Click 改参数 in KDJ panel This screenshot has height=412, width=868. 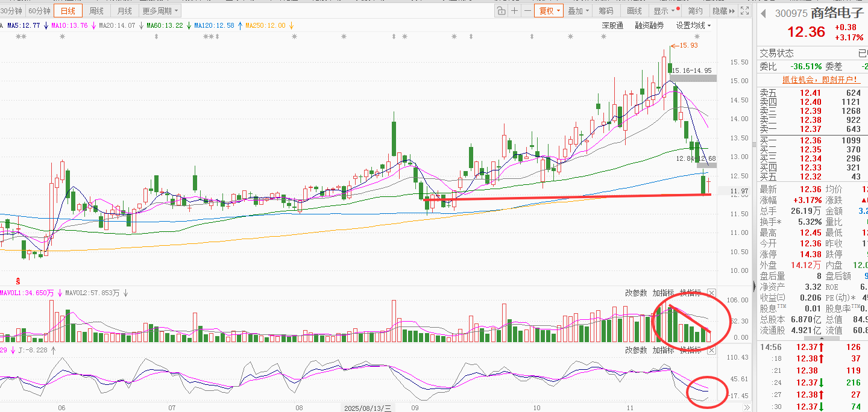point(636,350)
